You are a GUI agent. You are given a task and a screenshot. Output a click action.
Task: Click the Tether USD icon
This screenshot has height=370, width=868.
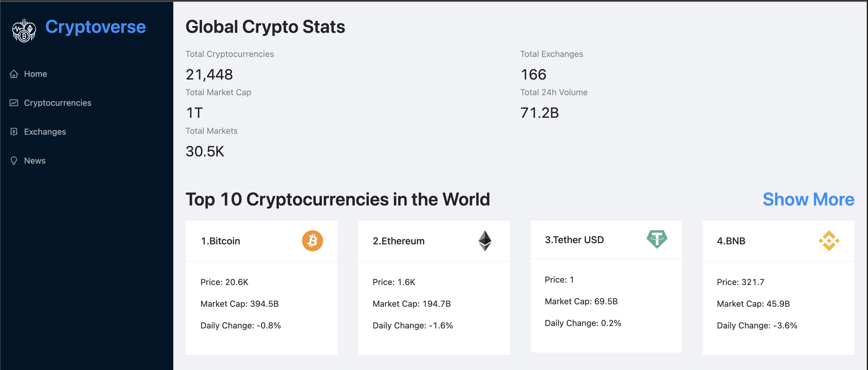coord(657,240)
